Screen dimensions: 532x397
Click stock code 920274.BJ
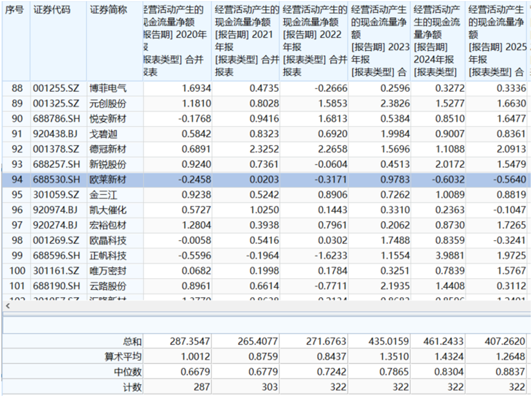(55, 225)
